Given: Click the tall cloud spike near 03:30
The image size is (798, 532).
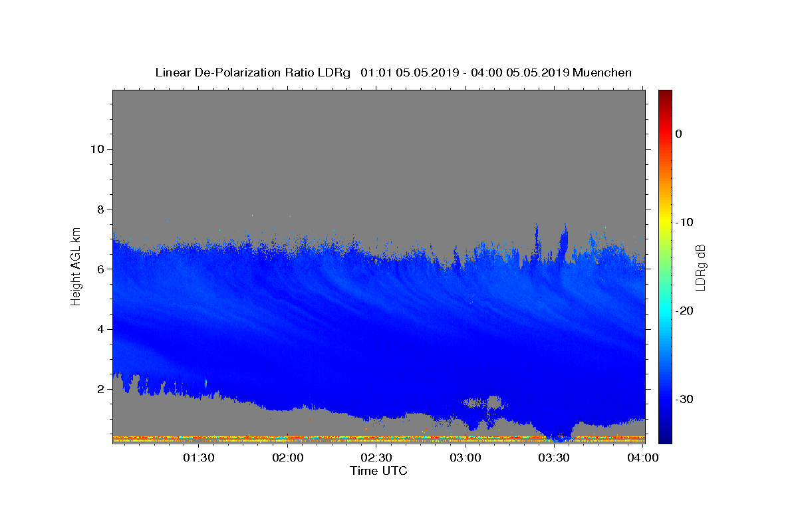Looking at the screenshot, I should point(564,243).
